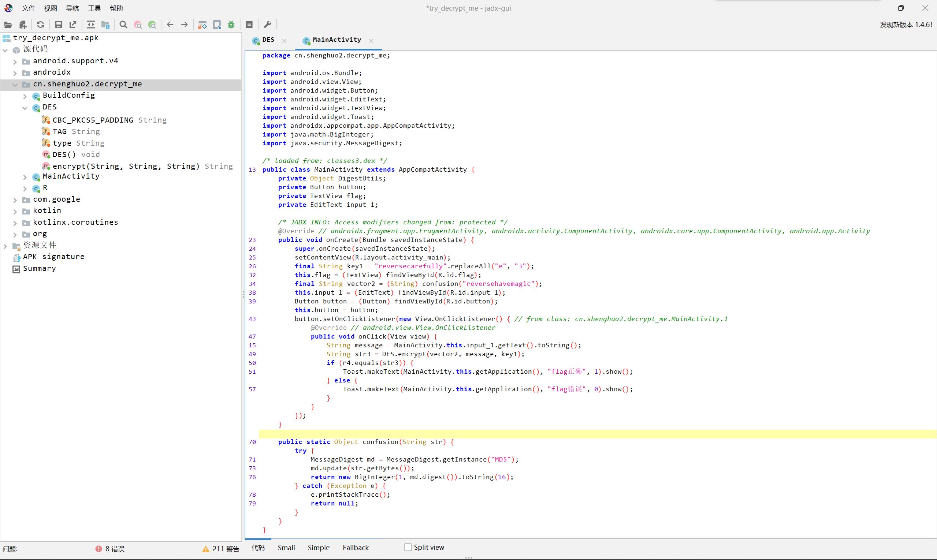Switch to Simple view

click(x=318, y=548)
